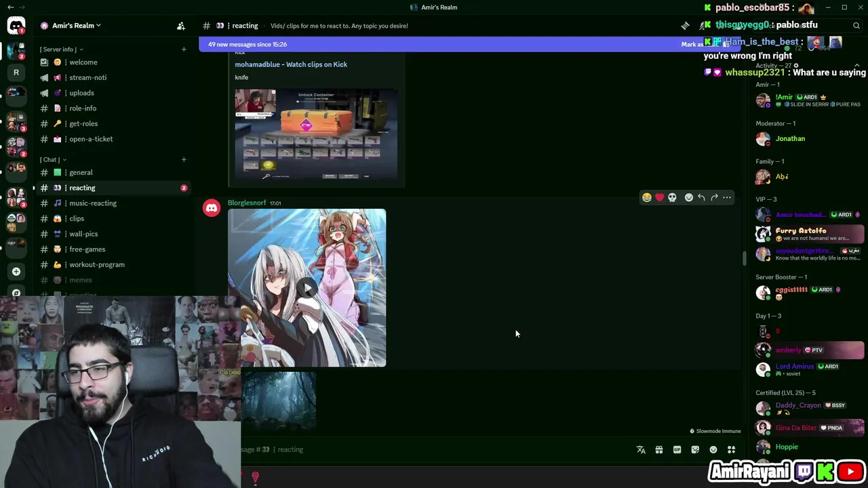Play the anime video from Blorglesnorf
The image size is (868, 488).
coord(307,288)
